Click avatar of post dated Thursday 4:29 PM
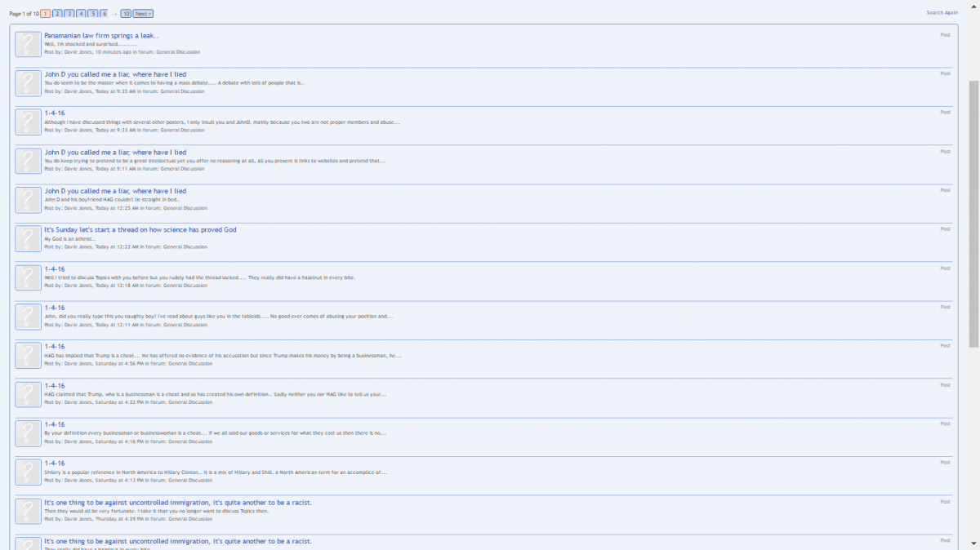The image size is (980, 550). pos(28,512)
